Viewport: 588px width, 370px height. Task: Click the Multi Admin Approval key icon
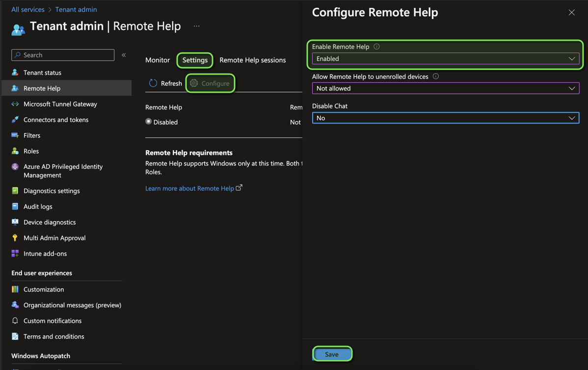coord(15,238)
